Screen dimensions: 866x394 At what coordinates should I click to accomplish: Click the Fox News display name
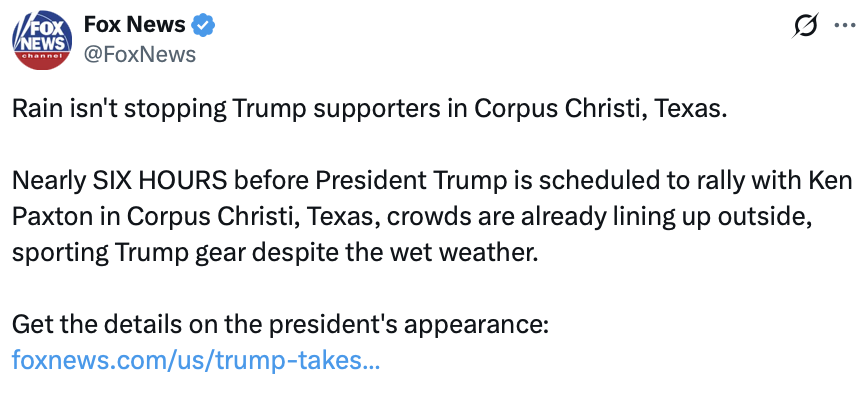pos(134,25)
